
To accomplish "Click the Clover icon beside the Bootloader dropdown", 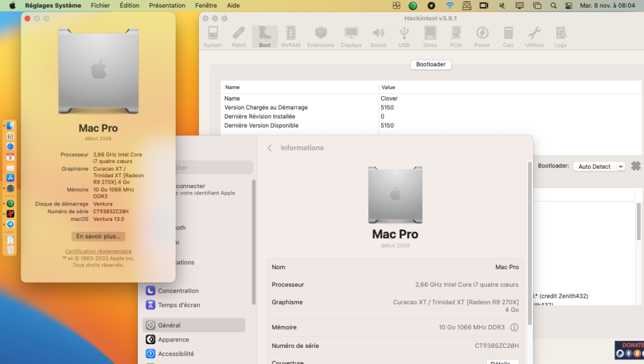I will [x=636, y=166].
